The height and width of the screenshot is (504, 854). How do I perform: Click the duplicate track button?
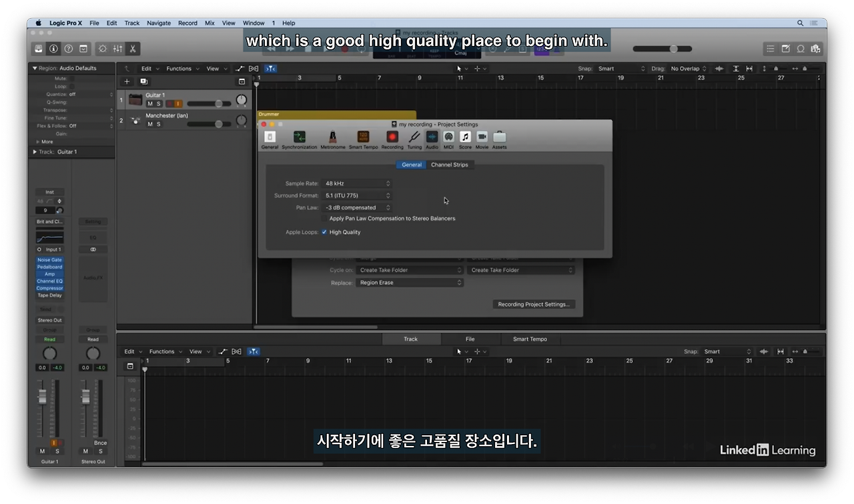143,81
